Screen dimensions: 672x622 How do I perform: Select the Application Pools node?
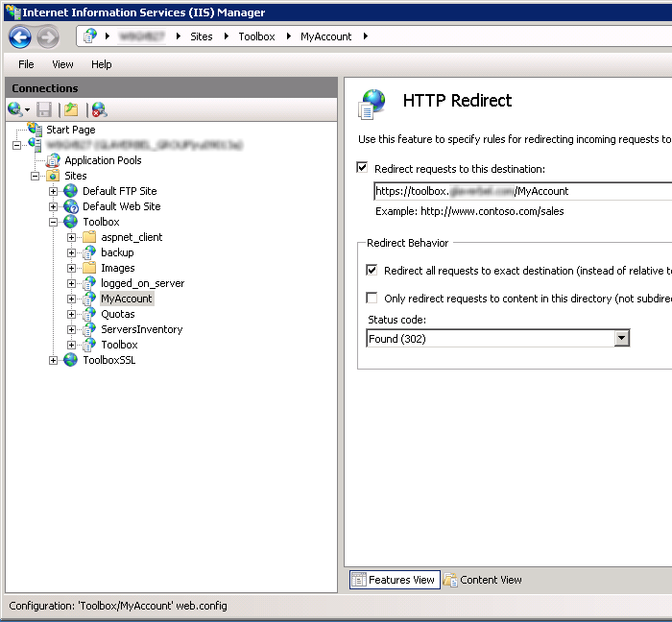pyautogui.click(x=103, y=160)
